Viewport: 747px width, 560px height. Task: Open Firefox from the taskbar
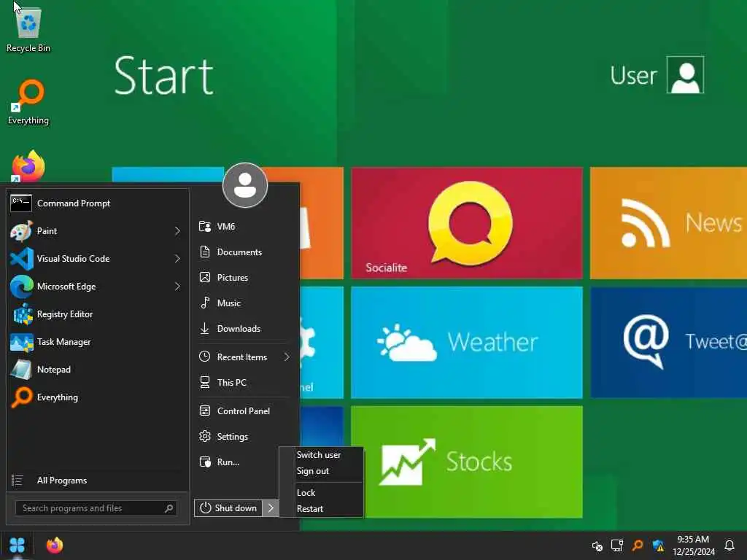point(55,545)
